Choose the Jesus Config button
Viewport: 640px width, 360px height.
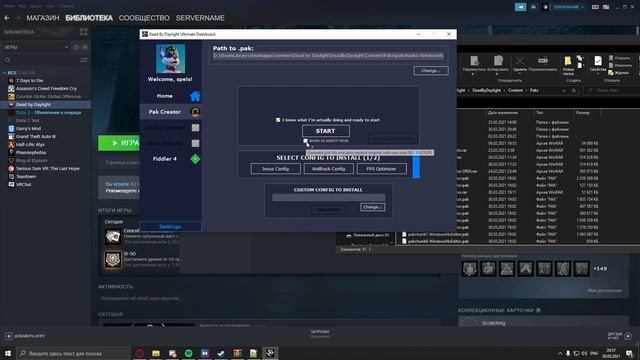(276, 169)
